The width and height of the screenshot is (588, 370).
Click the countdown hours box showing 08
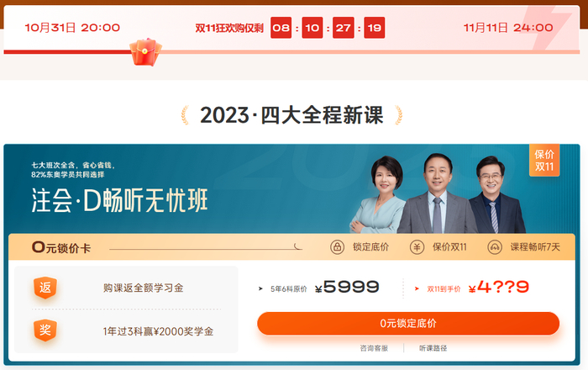(x=281, y=28)
